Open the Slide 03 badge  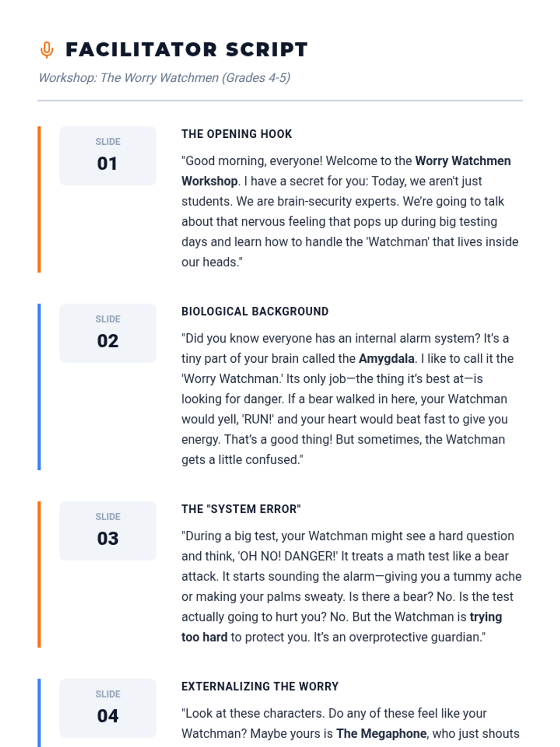pyautogui.click(x=108, y=531)
